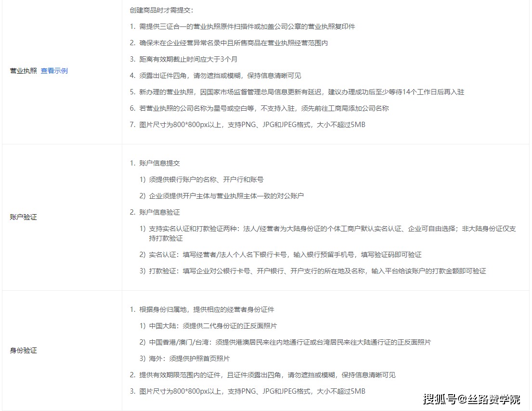This screenshot has width=532, height=411.
Task: Click the item about 公司名称为星号或空白
Action: tap(259, 108)
